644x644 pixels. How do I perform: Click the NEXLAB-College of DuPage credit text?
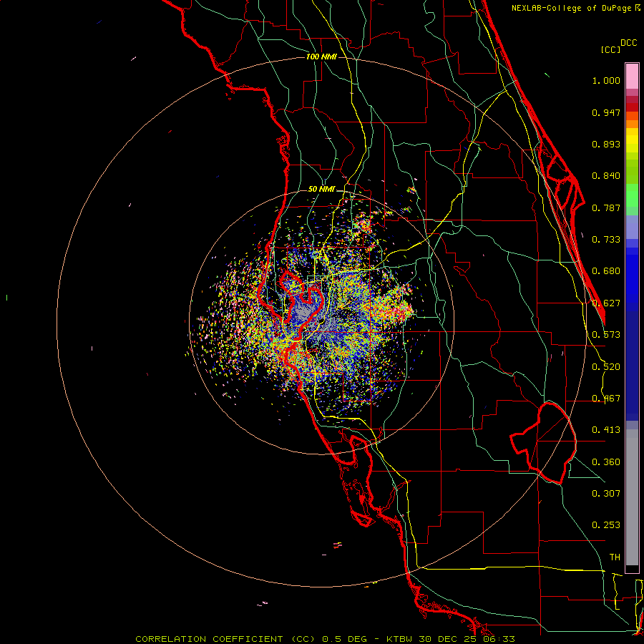click(x=571, y=8)
